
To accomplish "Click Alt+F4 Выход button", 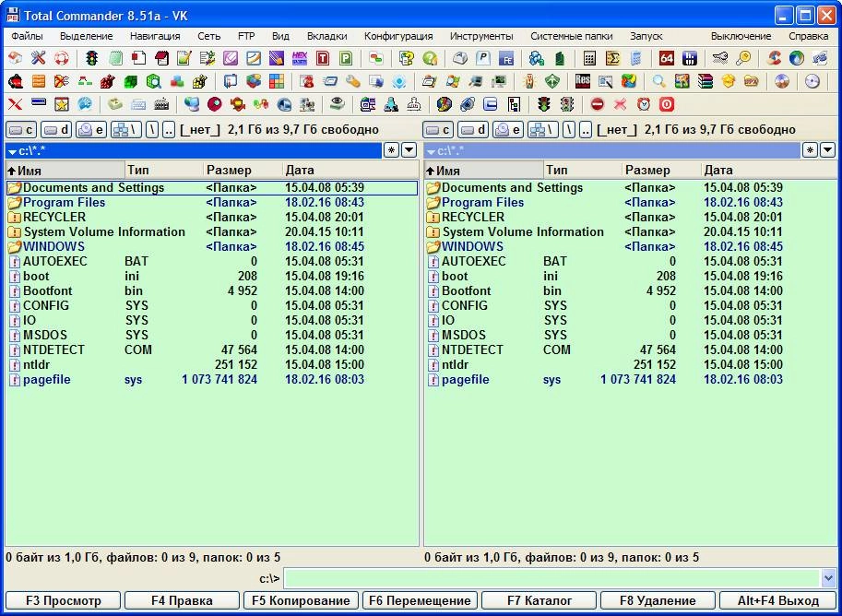I will point(777,600).
